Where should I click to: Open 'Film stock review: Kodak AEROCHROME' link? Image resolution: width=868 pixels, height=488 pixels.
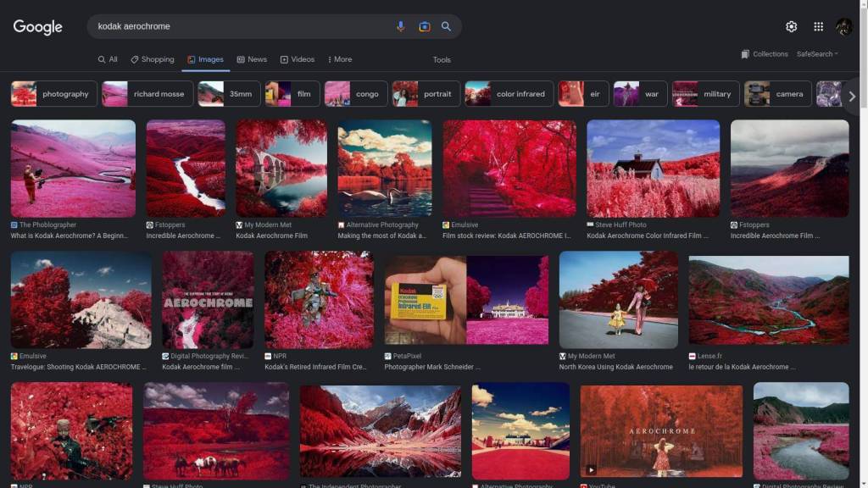(507, 236)
